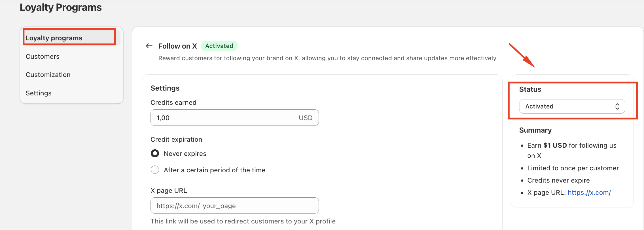Click the After a certain period label text
This screenshot has width=644, height=230.
tap(214, 170)
